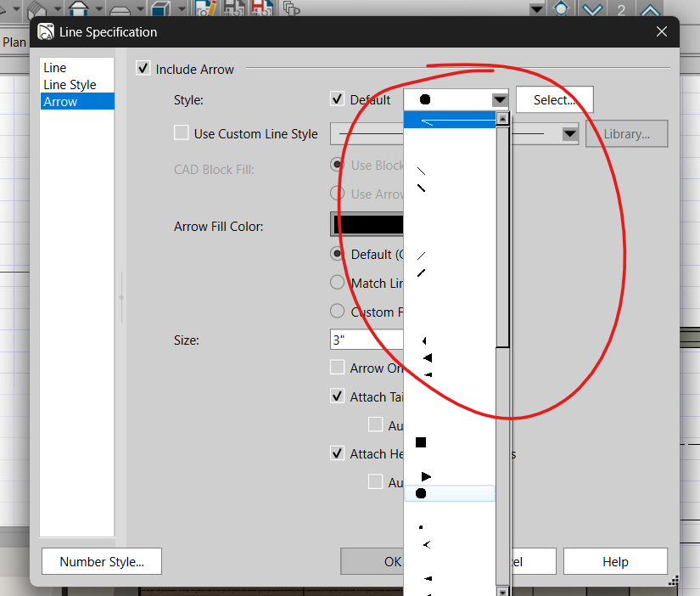Click the dropdown list scroll up arrow
700x596 pixels.
coord(502,118)
